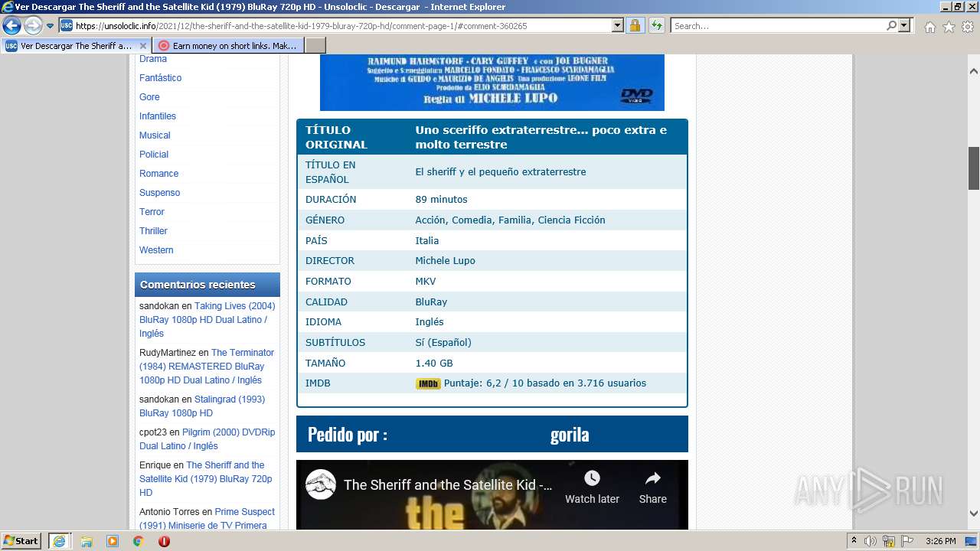Click the network tray icon
Screen dimensions: 980x551
889,541
